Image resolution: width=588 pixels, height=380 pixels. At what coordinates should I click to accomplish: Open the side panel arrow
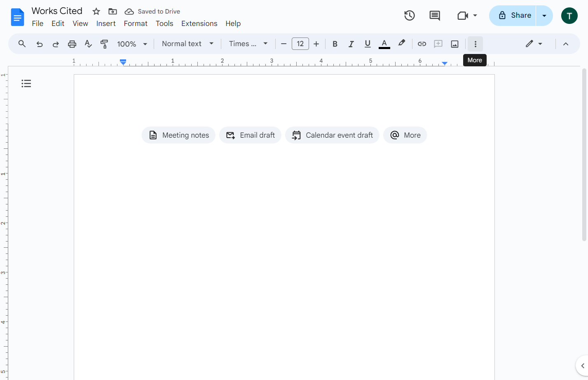(582, 366)
